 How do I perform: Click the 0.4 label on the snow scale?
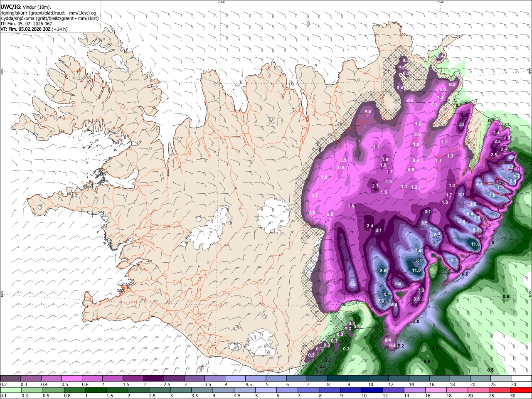pos(45,385)
